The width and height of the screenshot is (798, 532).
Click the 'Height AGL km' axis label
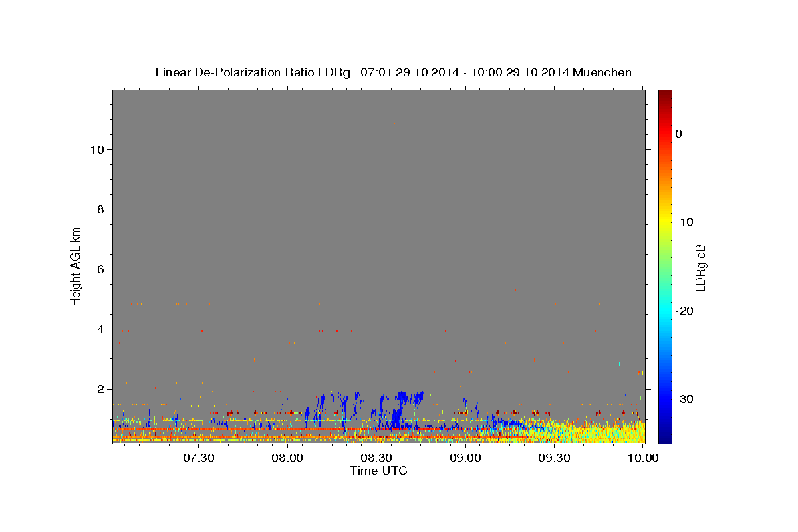coord(76,265)
